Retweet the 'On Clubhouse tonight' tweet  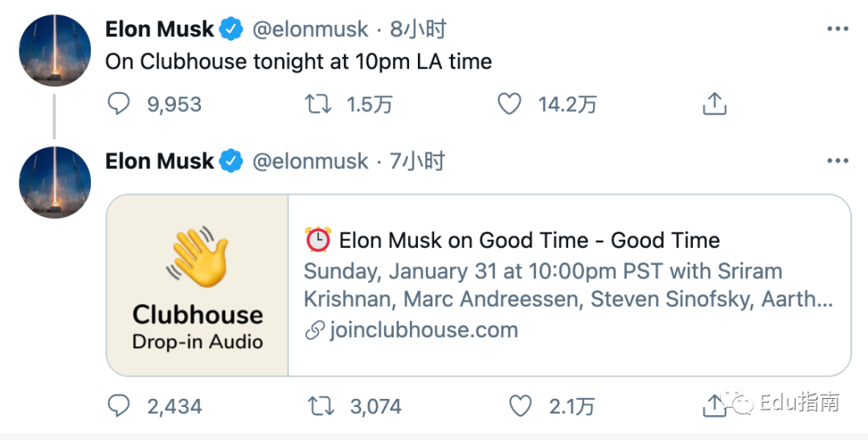pos(320,104)
